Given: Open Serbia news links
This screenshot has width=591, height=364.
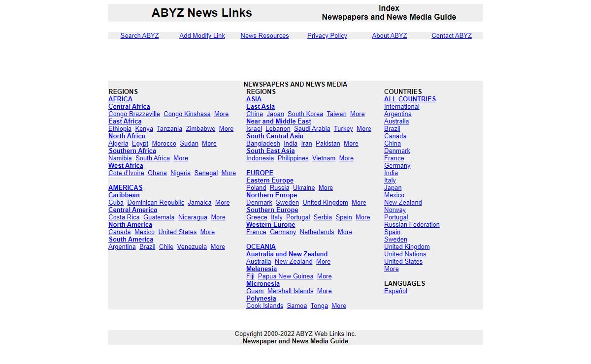Looking at the screenshot, I should pos(323,217).
